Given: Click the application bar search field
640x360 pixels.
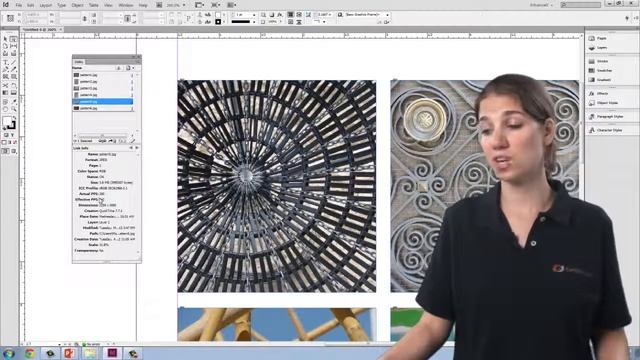Looking at the screenshot, I should coord(581,5).
